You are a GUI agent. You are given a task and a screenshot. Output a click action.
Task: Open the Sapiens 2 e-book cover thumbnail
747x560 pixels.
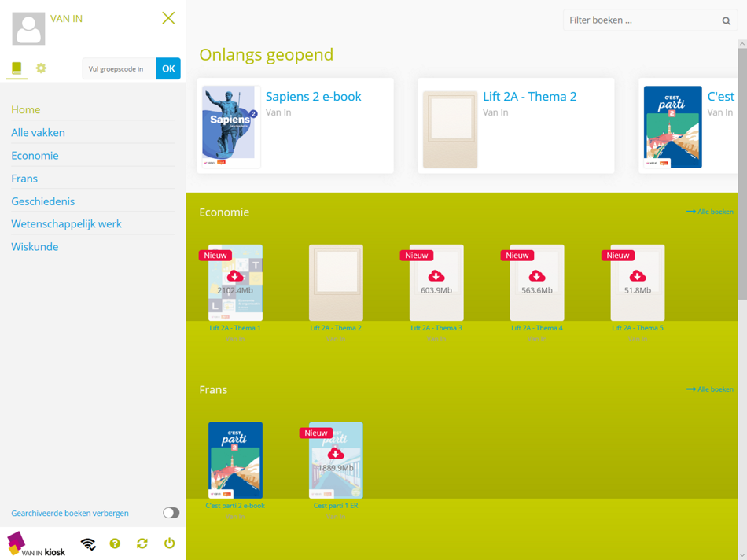click(231, 127)
